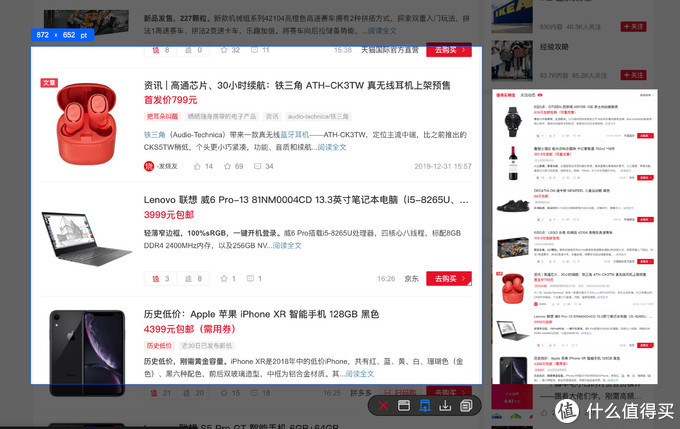Click the 京东 merchant label
Image resolution: width=680 pixels, height=429 pixels.
412,278
